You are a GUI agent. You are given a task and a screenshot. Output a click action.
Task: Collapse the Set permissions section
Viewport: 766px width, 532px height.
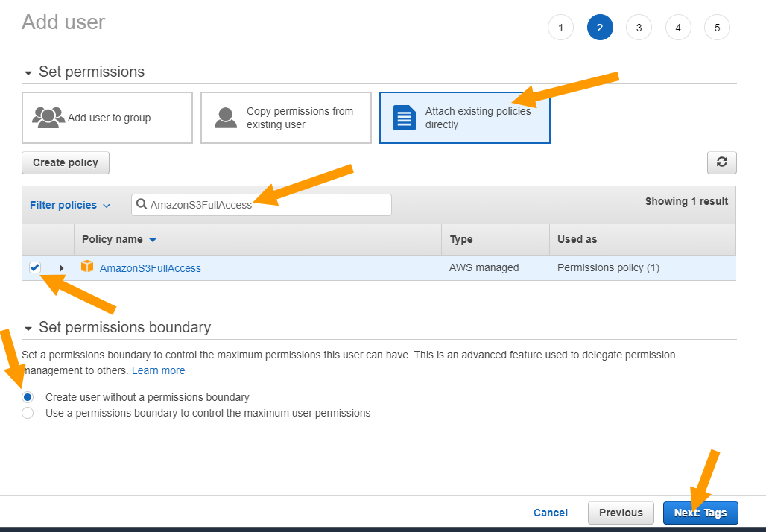pyautogui.click(x=28, y=73)
